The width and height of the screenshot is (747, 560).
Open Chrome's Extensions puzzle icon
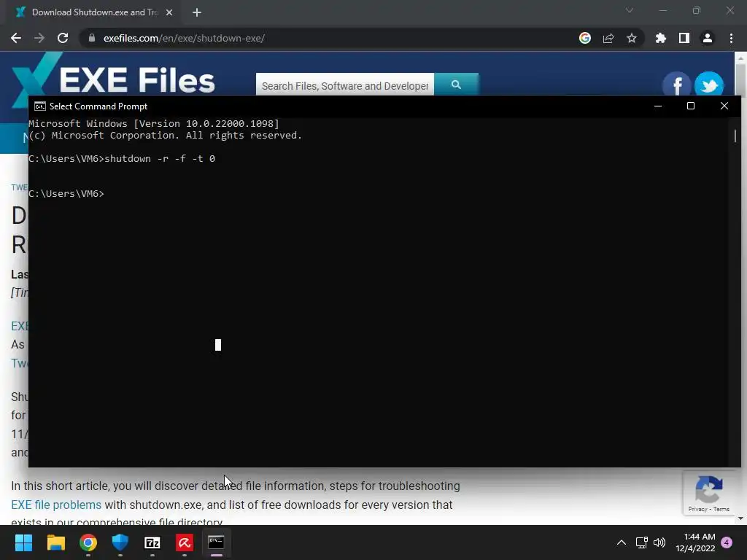point(661,38)
